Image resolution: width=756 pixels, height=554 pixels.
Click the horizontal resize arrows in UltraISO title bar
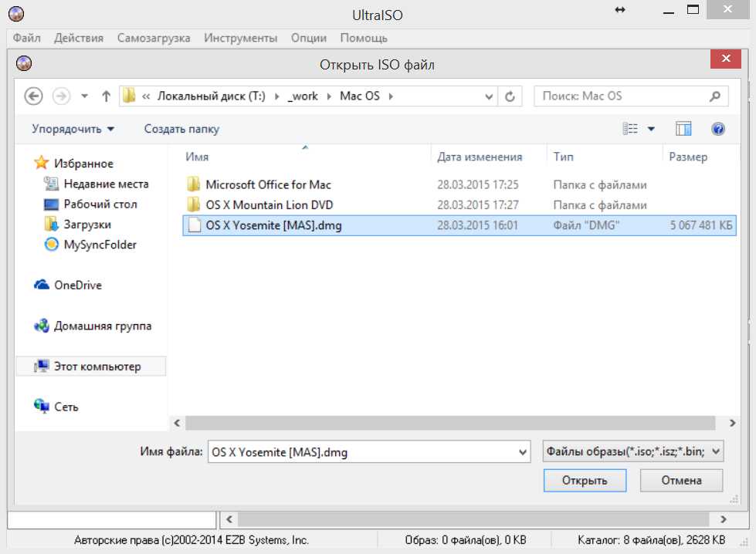(620, 9)
